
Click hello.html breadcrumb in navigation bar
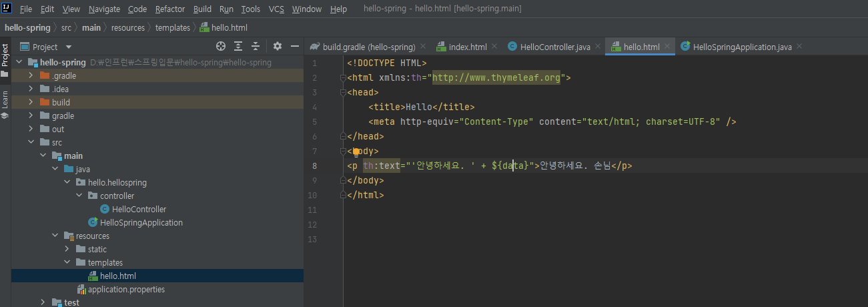224,27
